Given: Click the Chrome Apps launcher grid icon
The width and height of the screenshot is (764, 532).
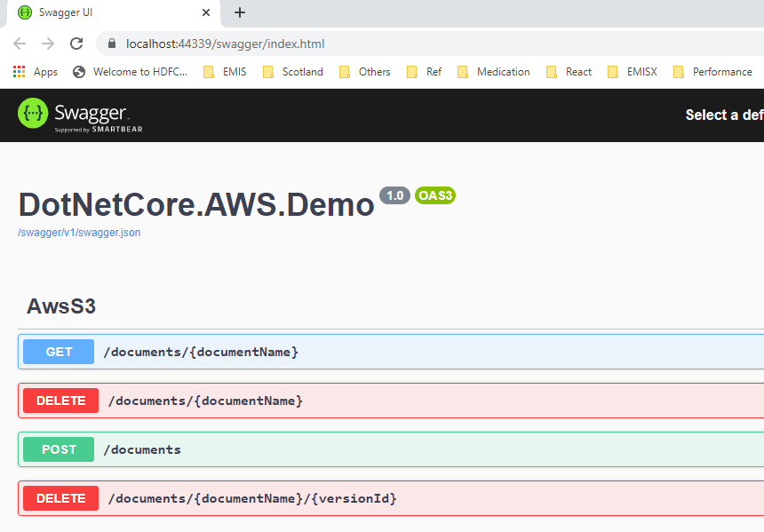Looking at the screenshot, I should pyautogui.click(x=20, y=72).
